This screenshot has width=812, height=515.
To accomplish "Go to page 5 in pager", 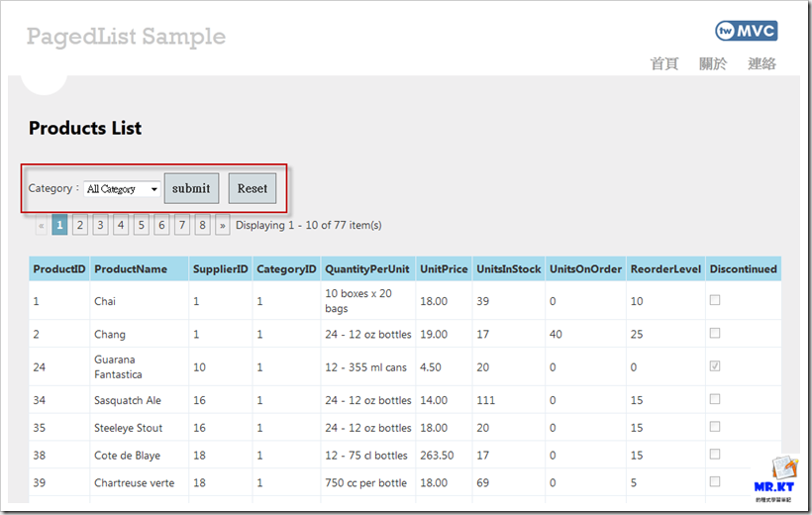I will 141,226.
